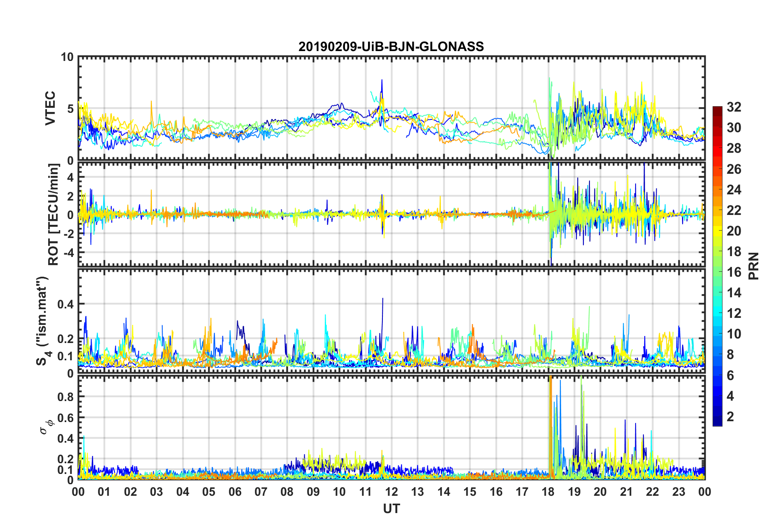Click the sigma phi y-axis label
783x532 pixels.
46,427
